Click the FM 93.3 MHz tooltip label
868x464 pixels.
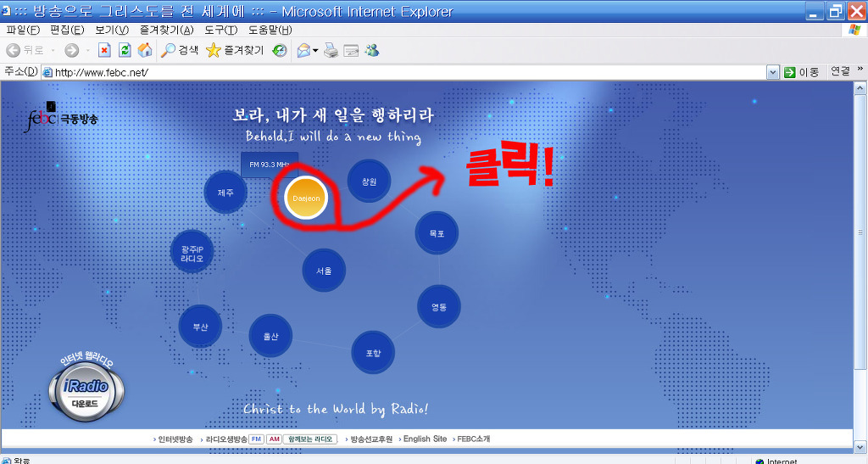point(270,165)
